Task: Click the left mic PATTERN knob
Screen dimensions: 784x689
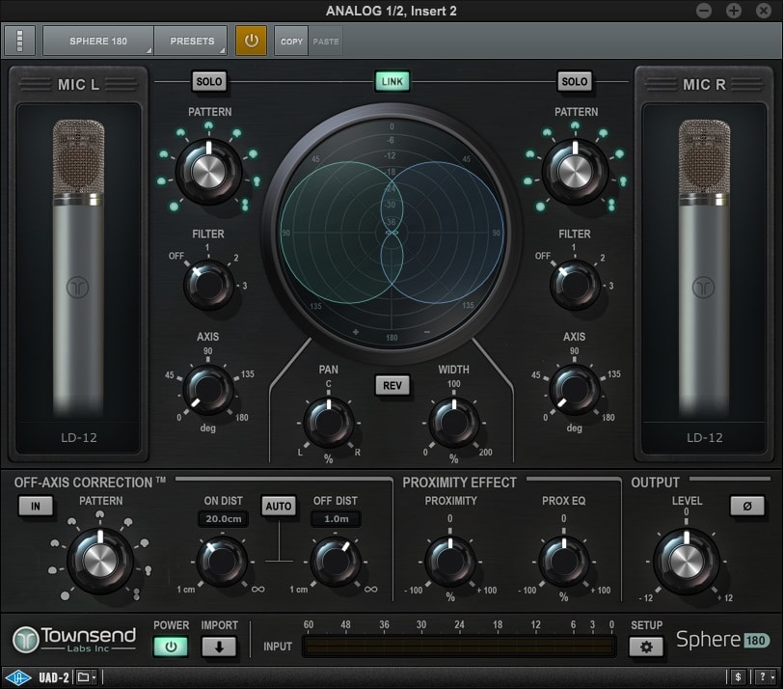Action: click(x=208, y=172)
